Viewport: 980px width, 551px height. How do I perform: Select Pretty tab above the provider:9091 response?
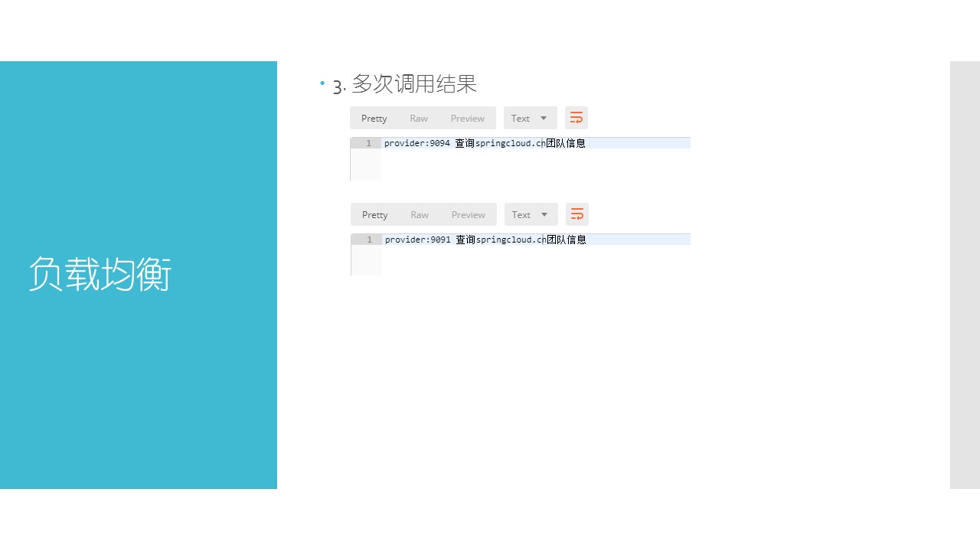374,214
